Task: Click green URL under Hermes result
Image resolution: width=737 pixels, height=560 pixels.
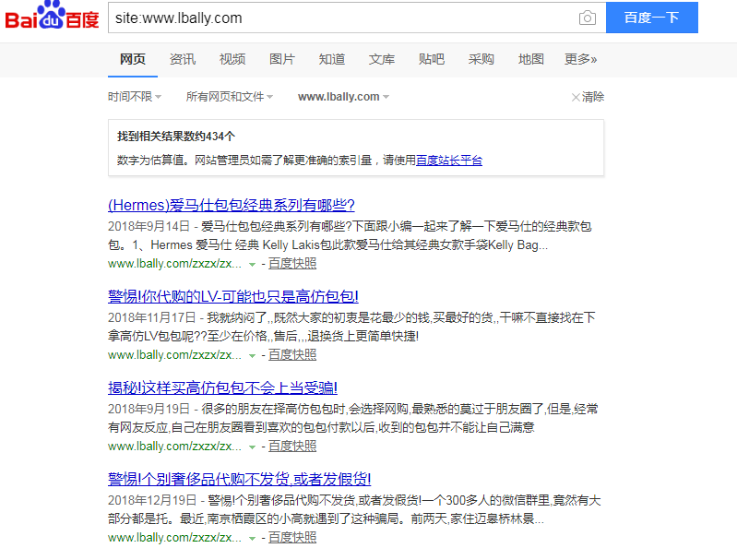Action: coord(174,264)
